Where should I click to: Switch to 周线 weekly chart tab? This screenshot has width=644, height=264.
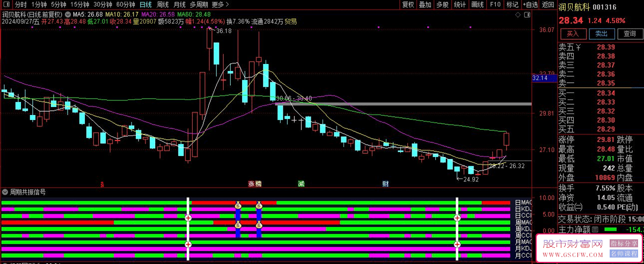tap(163, 5)
